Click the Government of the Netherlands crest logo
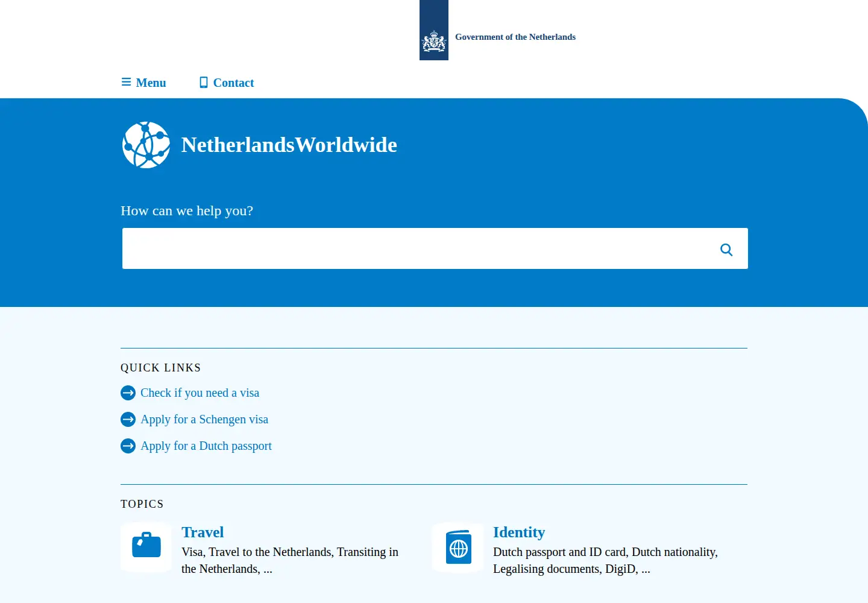 click(434, 30)
